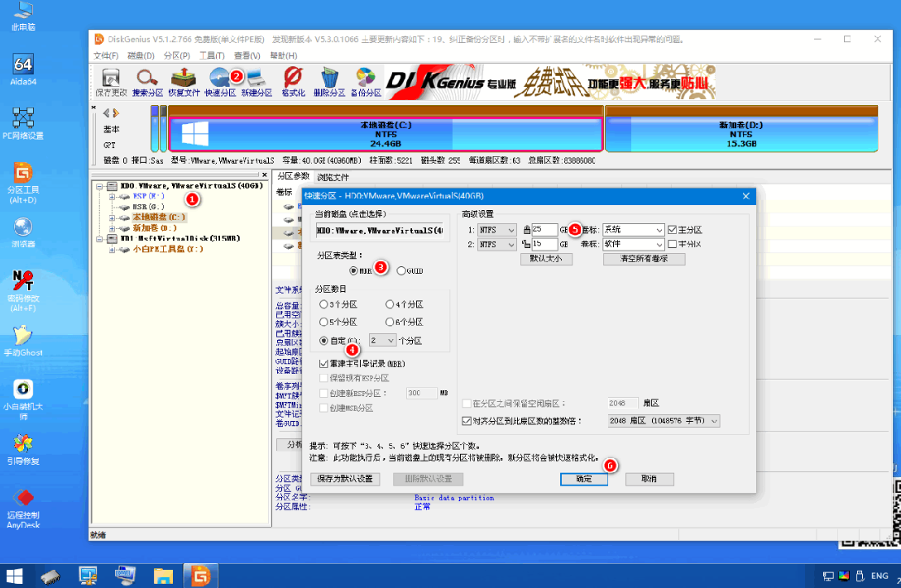
Task: Select the GUID partition table type
Action: (x=402, y=270)
